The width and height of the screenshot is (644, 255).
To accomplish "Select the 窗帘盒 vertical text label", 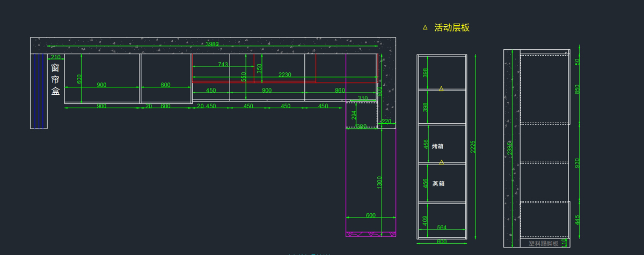I will [x=55, y=80].
